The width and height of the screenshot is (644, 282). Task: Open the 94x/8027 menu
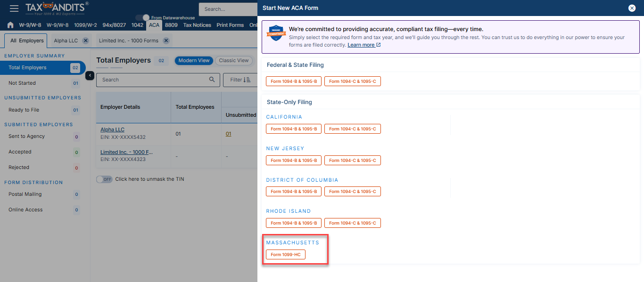[x=114, y=25]
